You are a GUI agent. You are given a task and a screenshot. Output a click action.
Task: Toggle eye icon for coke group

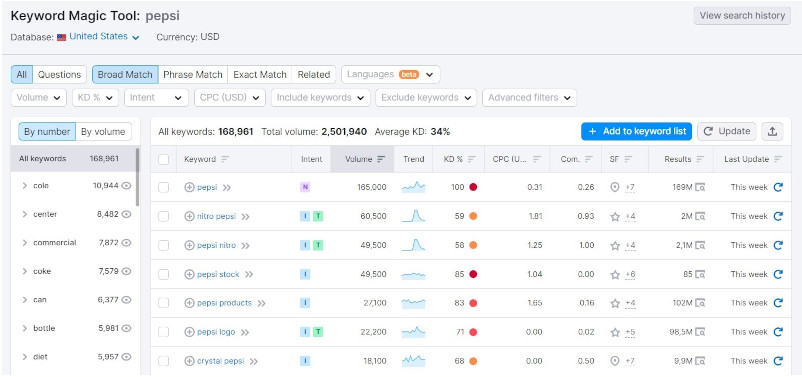tap(126, 271)
